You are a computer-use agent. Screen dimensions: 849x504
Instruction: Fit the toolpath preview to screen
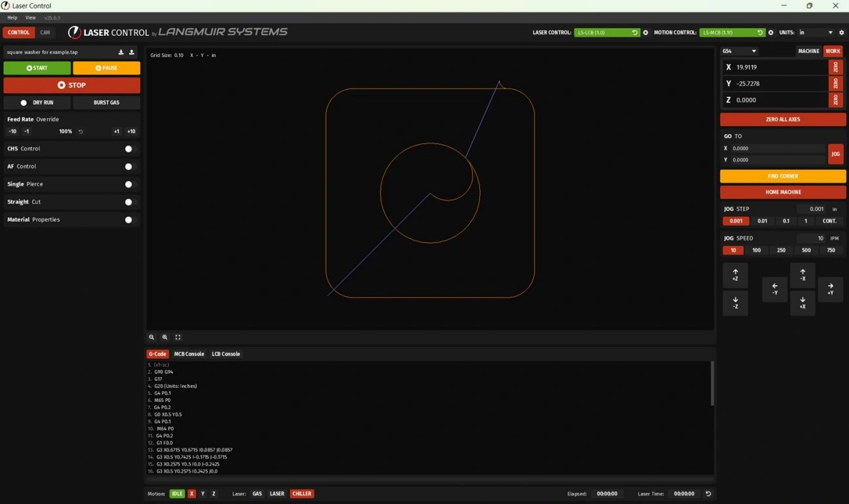click(178, 337)
